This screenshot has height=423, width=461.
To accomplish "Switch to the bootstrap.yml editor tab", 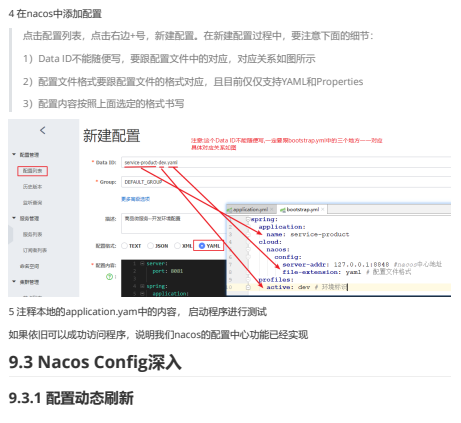I will click(x=303, y=209).
